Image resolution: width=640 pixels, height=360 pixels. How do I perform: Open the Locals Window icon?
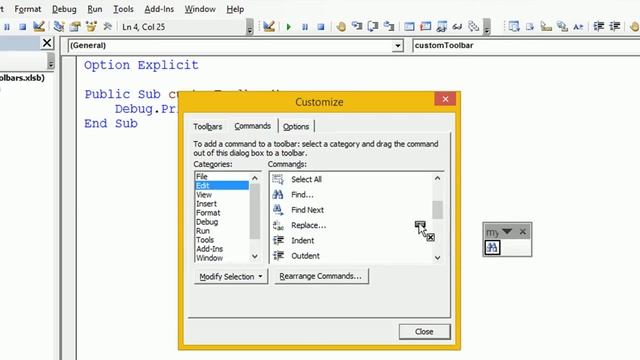(x=409, y=27)
